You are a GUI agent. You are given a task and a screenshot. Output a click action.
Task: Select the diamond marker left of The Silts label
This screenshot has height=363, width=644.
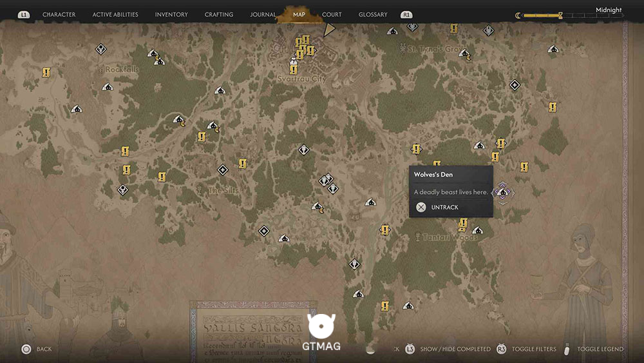(x=122, y=190)
